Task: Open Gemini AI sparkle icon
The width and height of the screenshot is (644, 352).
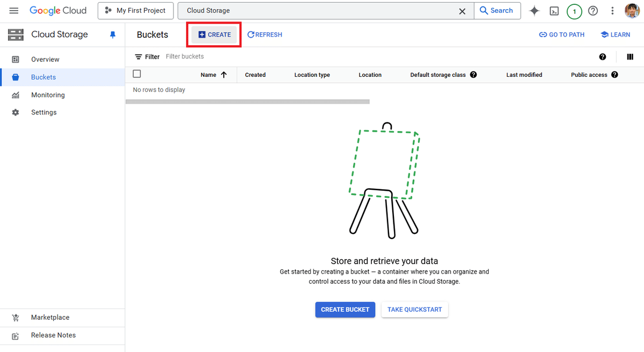Action: [535, 11]
